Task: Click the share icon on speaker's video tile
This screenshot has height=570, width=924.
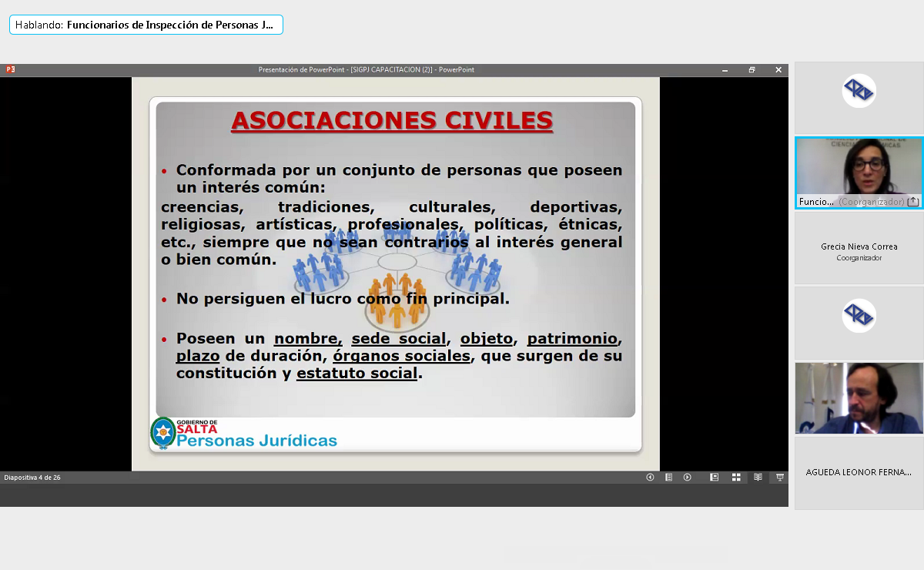Action: point(913,202)
